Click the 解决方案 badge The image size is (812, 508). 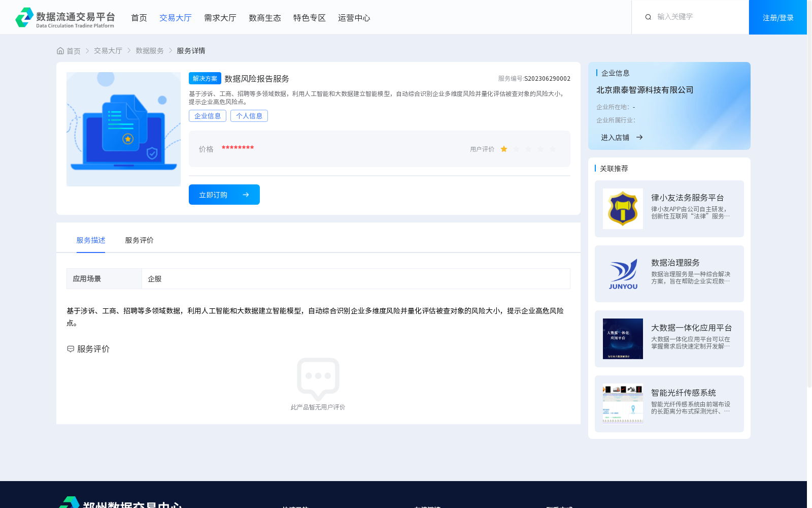tap(205, 78)
